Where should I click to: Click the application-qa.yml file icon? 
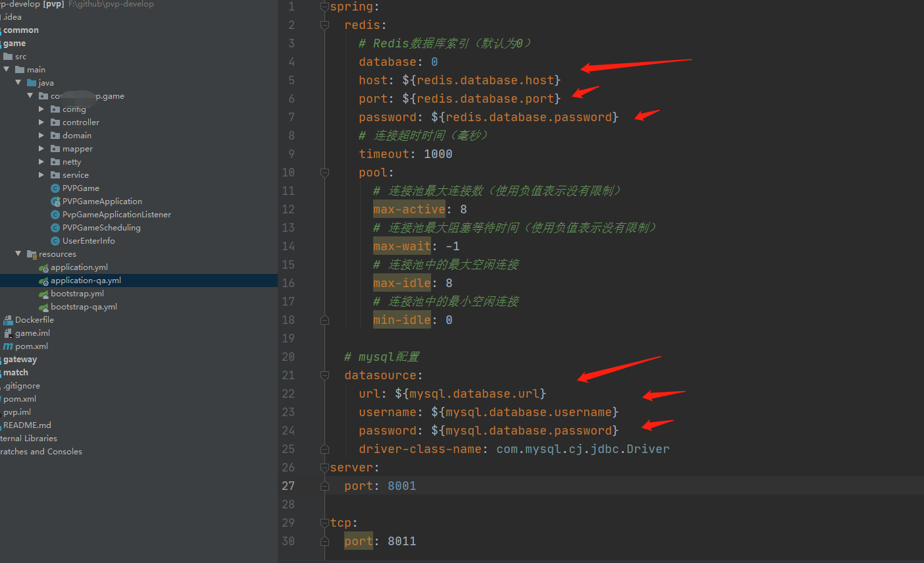pos(43,281)
